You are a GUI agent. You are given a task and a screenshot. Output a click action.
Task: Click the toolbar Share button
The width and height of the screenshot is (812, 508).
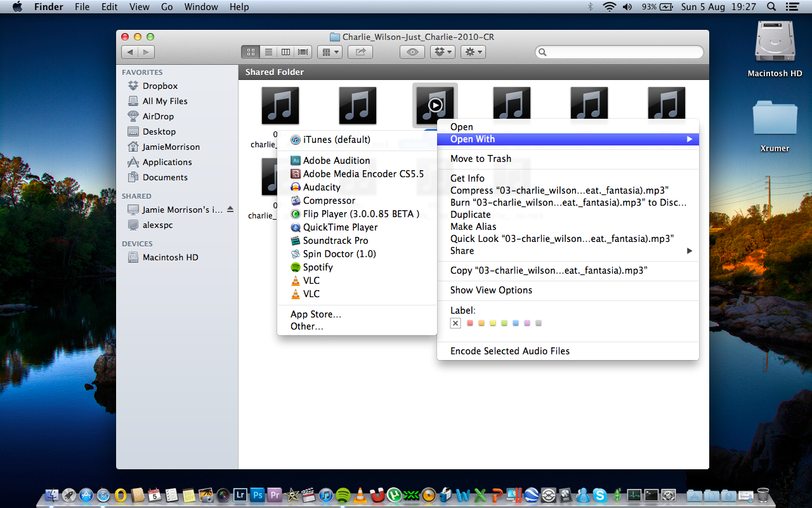click(x=360, y=52)
